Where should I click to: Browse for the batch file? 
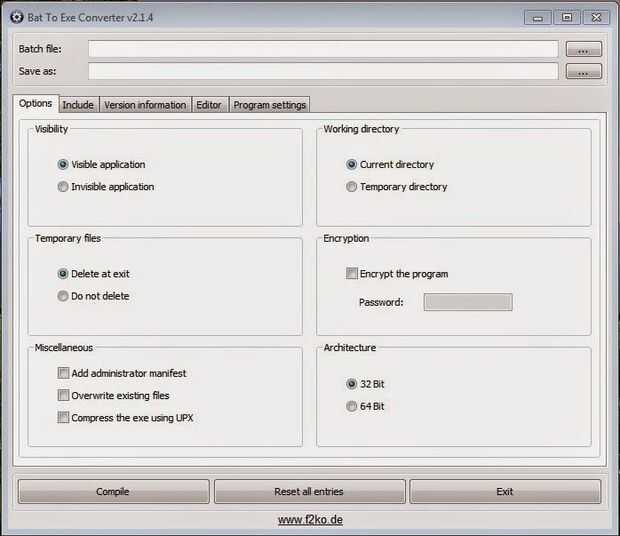click(583, 49)
